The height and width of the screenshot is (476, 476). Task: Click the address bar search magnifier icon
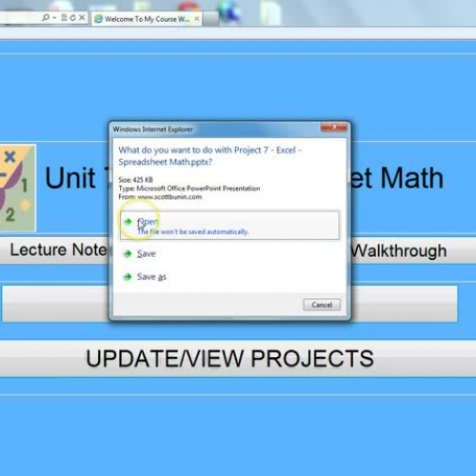click(46, 17)
